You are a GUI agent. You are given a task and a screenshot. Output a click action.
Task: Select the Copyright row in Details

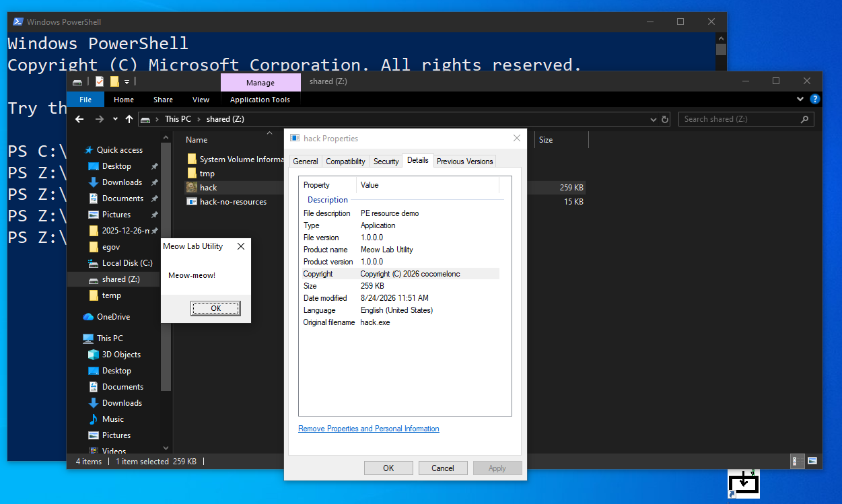coord(400,274)
